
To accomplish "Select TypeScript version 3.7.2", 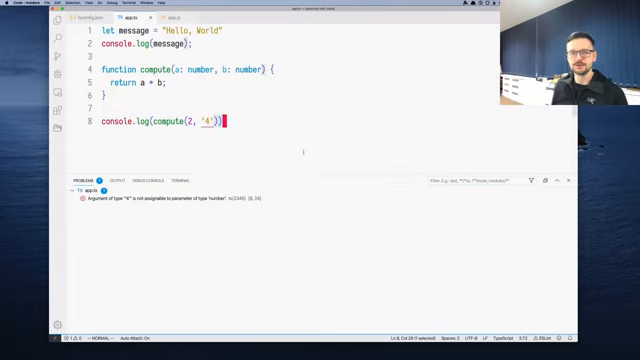I will click(x=523, y=338).
